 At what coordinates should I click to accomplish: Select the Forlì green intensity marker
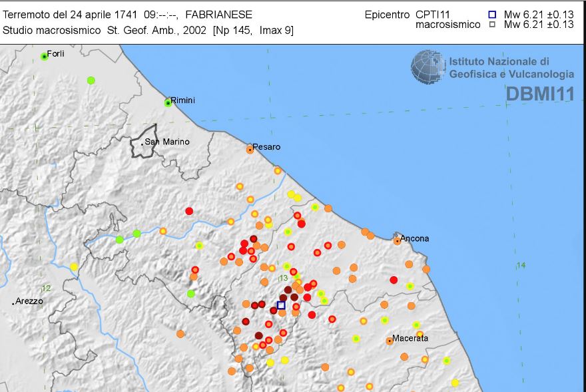click(45, 57)
